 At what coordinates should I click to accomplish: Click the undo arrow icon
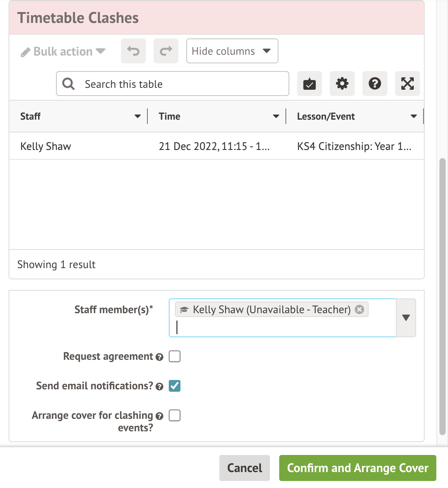tap(133, 51)
